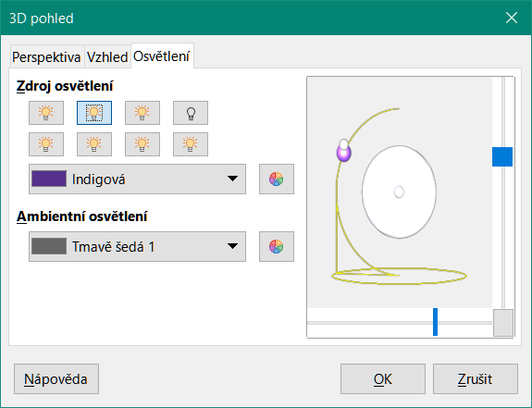Click the dark gray ambient color swatch
This screenshot has width=532, height=408.
(x=49, y=246)
